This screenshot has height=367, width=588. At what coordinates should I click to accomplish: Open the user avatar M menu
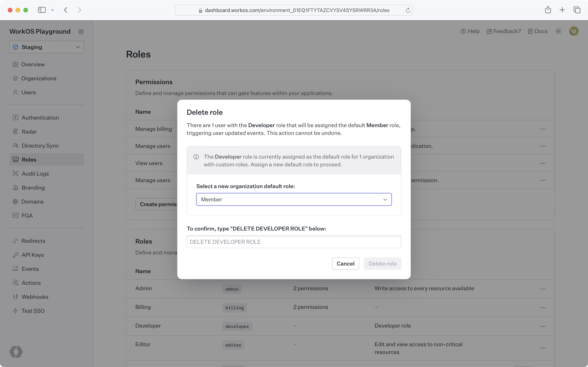coord(574,31)
